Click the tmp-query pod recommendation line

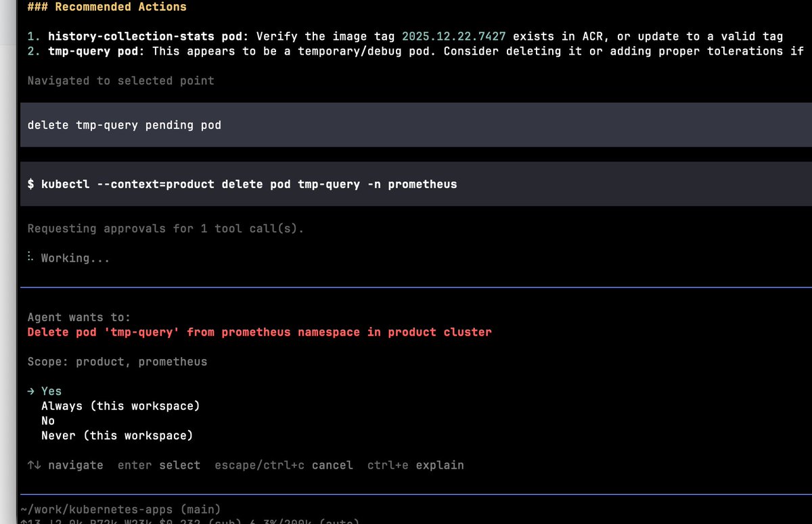tap(416, 51)
